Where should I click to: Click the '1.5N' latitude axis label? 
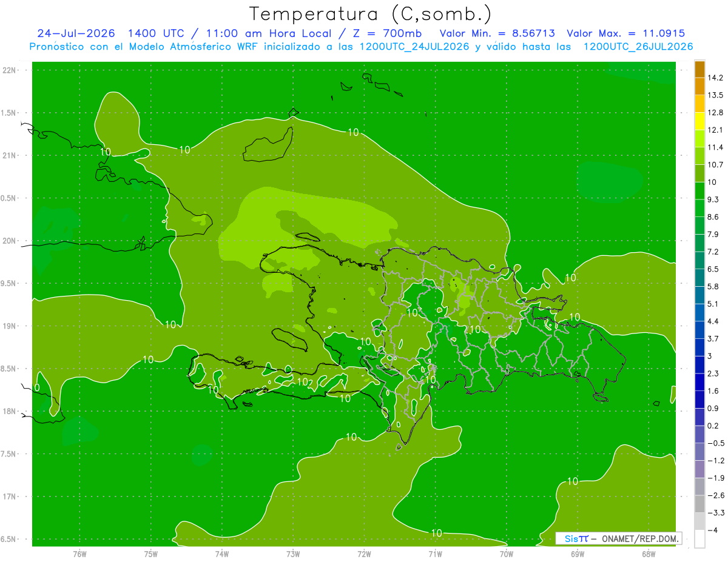click(x=9, y=113)
